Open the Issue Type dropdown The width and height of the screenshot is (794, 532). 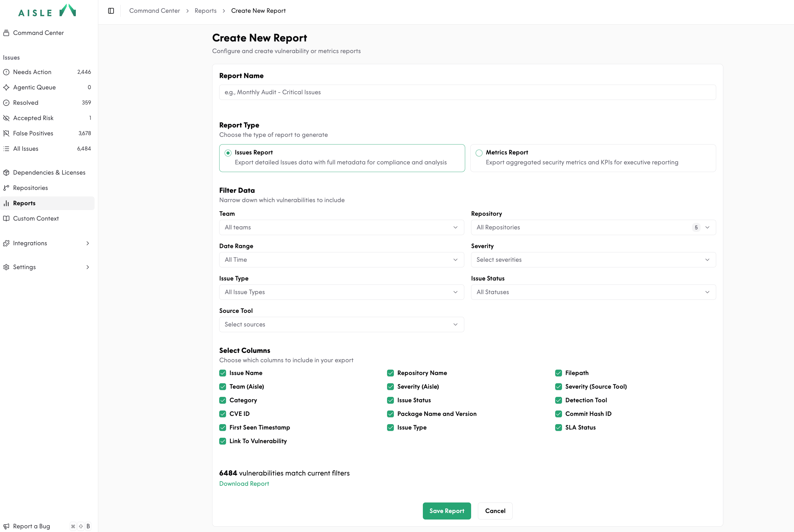coord(341,292)
